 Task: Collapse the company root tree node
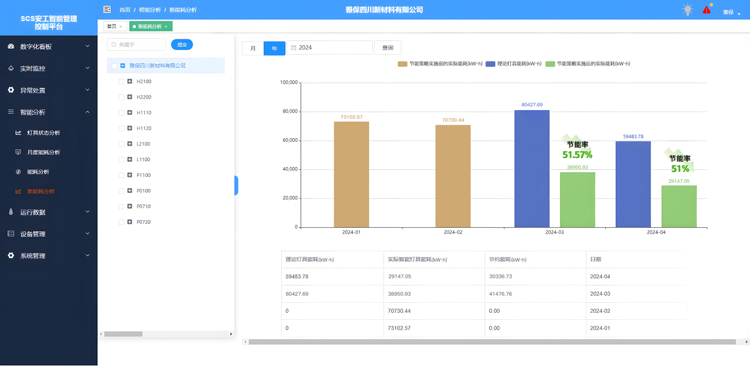click(123, 66)
